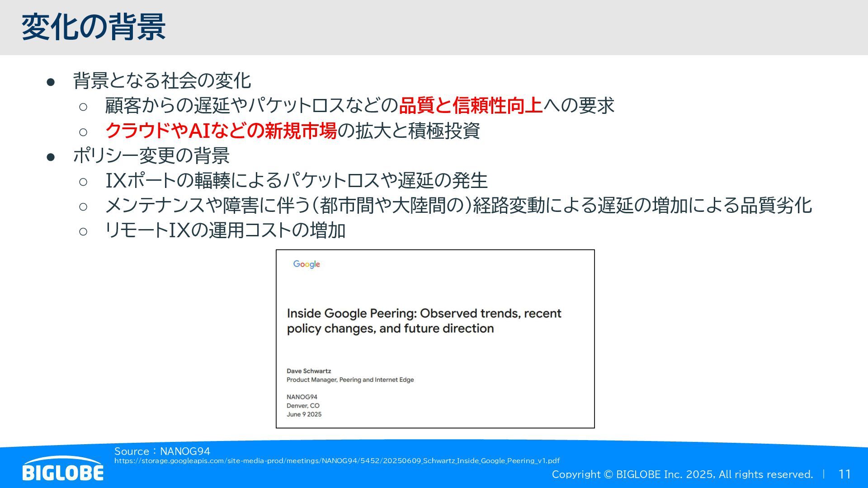Click the BIGLOBE copyright notice
Viewport: 868px width, 488px height.
coord(682,474)
